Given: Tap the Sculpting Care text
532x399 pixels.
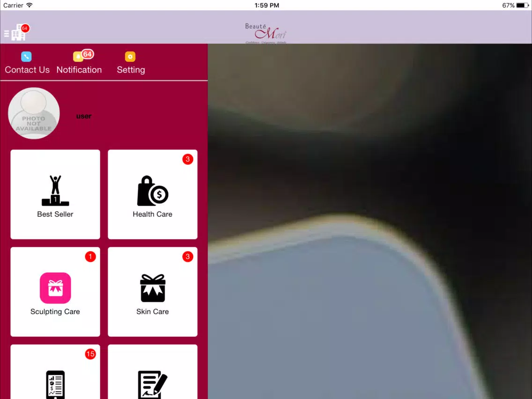Looking at the screenshot, I should point(55,311).
